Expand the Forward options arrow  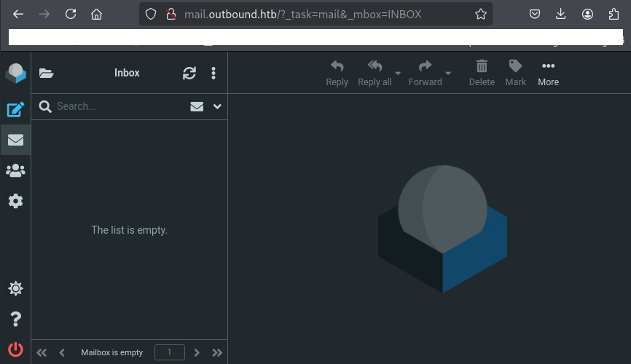(x=448, y=74)
